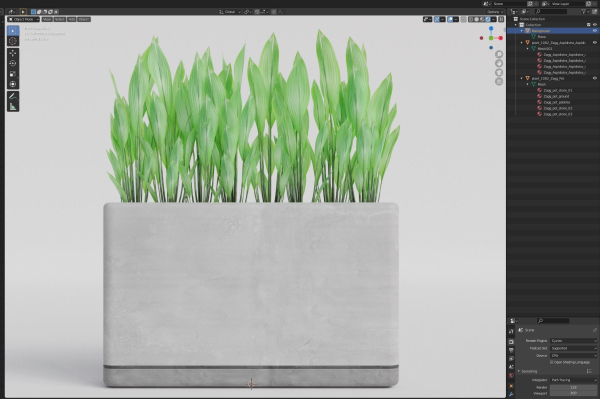Toggle camera view via camera icon
600x399 pixels.
[x=499, y=73]
